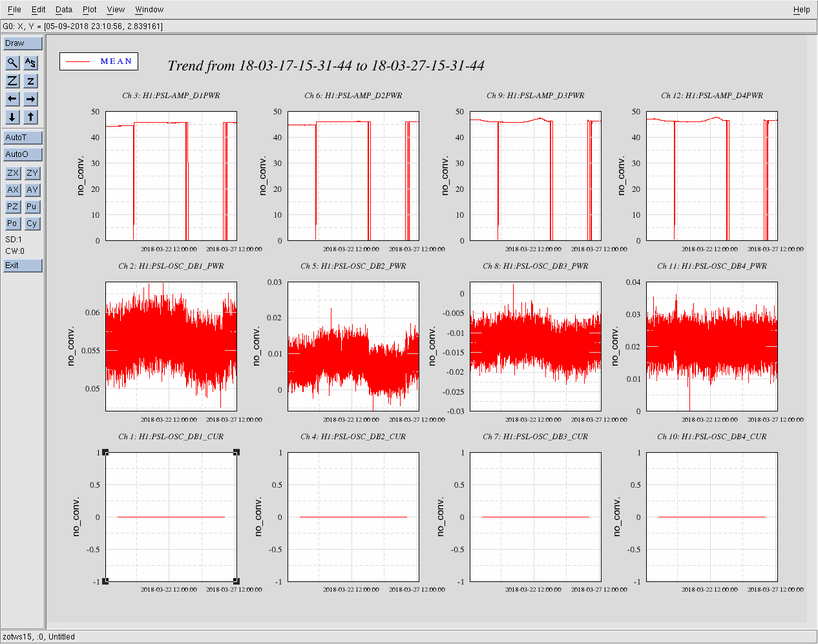818x644 pixels.
Task: Click the Exit button
Action: [23, 265]
